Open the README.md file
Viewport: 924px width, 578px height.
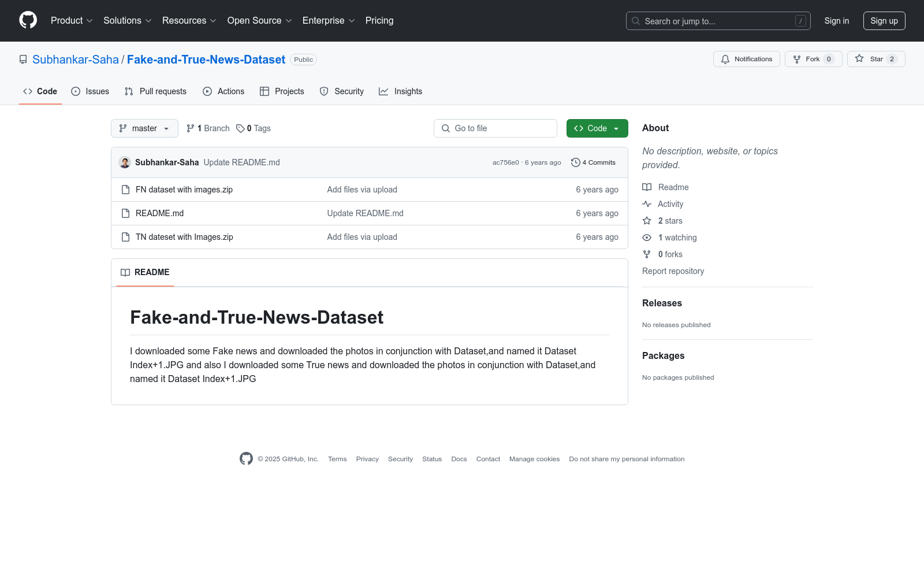click(159, 213)
